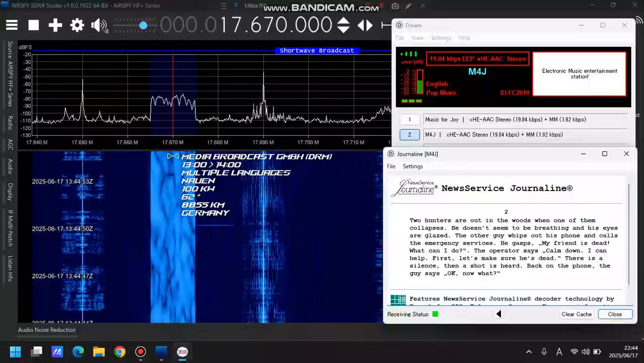Click MEDIA BROADCAST GMBH (DRM) overlay text
Viewport: 644px width, 363px height.
256,157
